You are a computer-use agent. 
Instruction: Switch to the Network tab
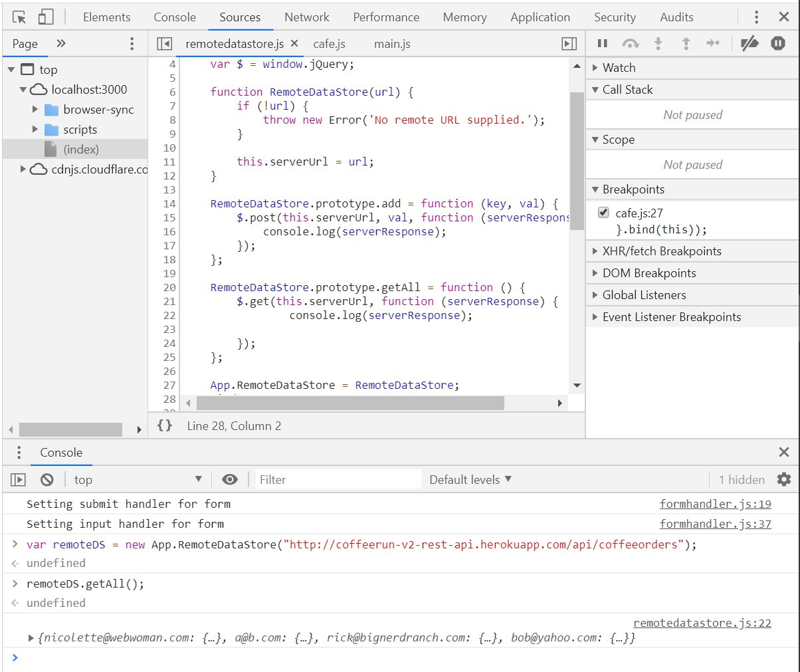click(x=306, y=17)
